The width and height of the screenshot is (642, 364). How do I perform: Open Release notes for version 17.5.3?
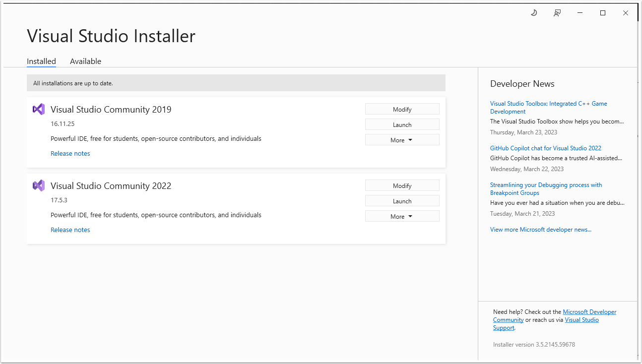70,230
